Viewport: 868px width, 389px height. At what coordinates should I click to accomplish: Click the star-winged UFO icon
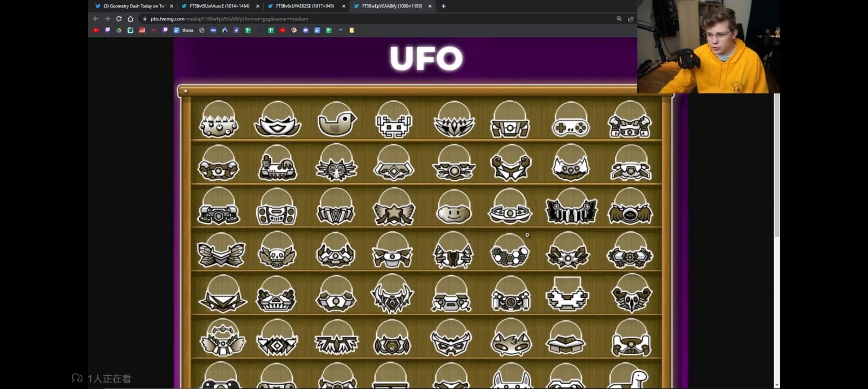pos(394,207)
